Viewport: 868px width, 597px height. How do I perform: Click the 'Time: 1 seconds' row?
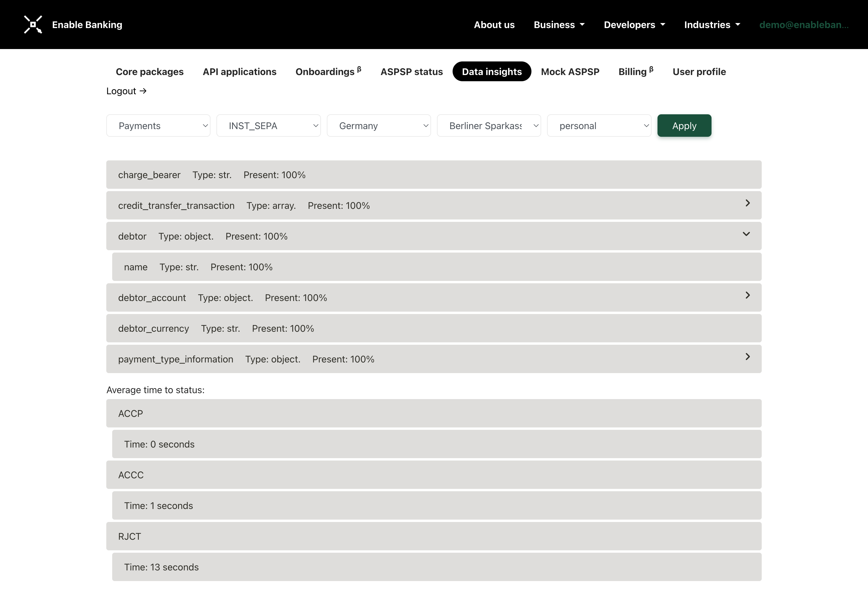pos(437,505)
